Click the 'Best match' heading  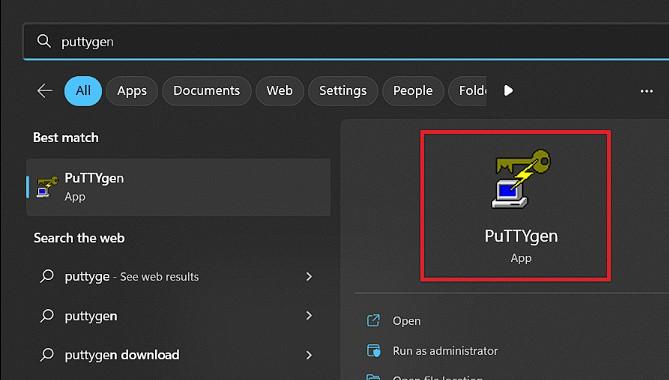click(x=66, y=137)
